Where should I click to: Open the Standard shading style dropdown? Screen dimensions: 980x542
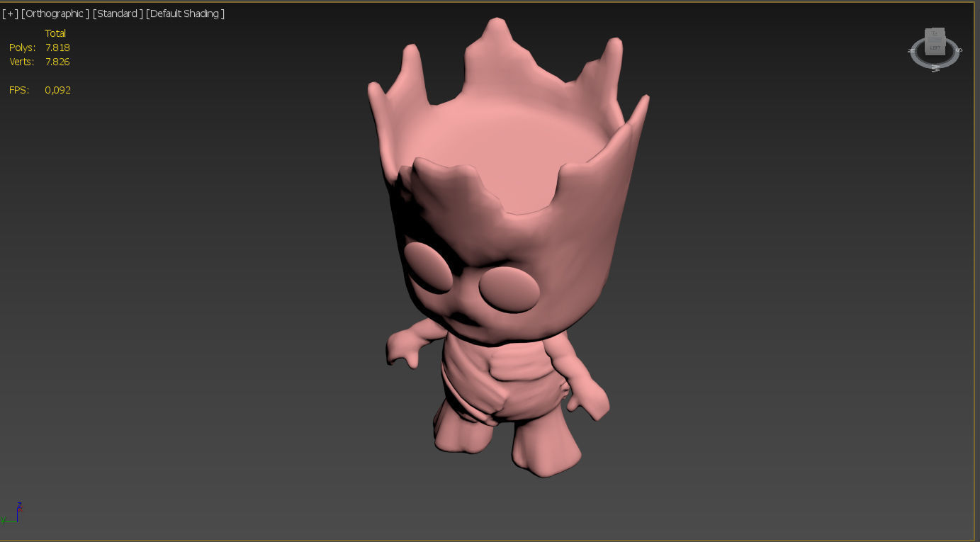118,13
